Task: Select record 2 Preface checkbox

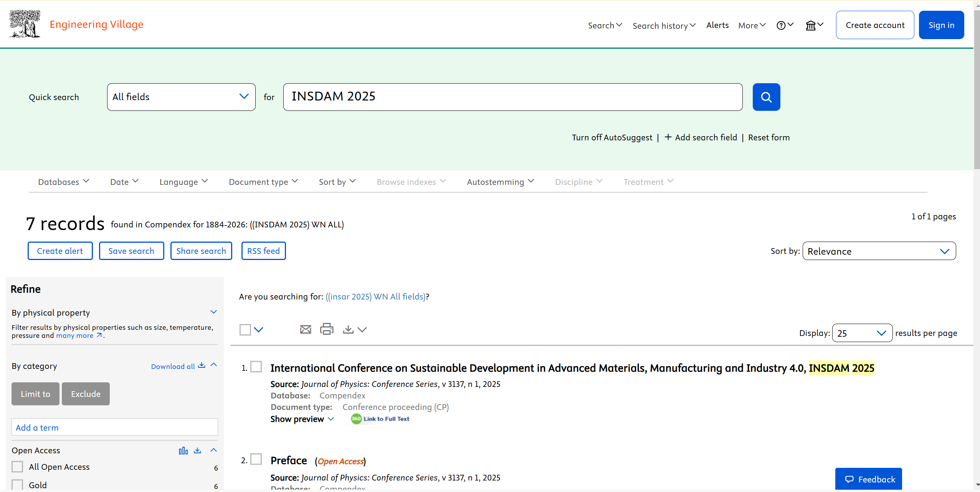Action: (256, 459)
